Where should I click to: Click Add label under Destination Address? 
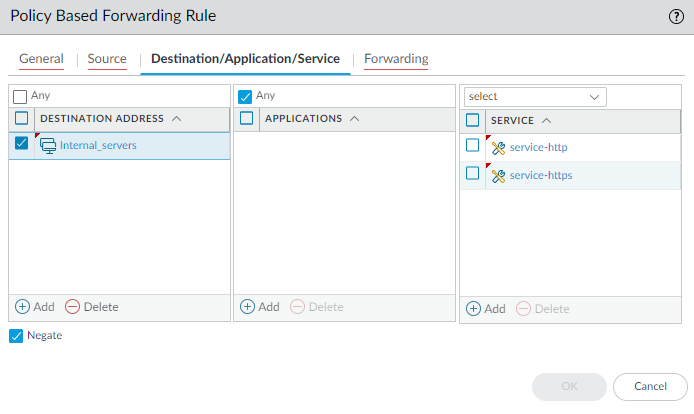(x=44, y=307)
